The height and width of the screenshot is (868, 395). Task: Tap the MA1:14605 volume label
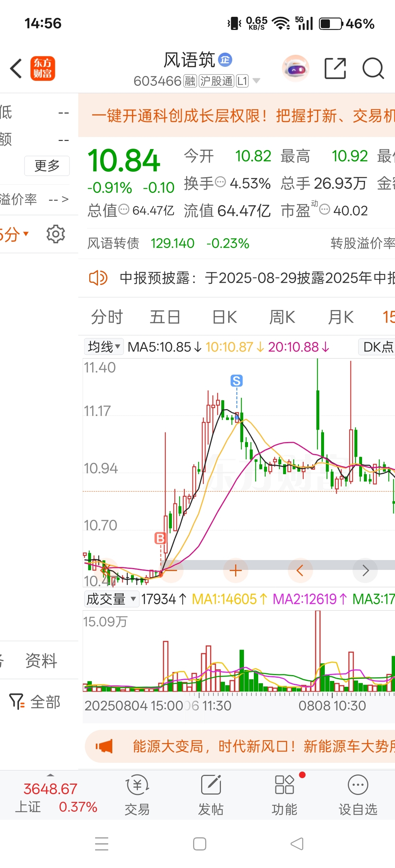pyautogui.click(x=229, y=599)
